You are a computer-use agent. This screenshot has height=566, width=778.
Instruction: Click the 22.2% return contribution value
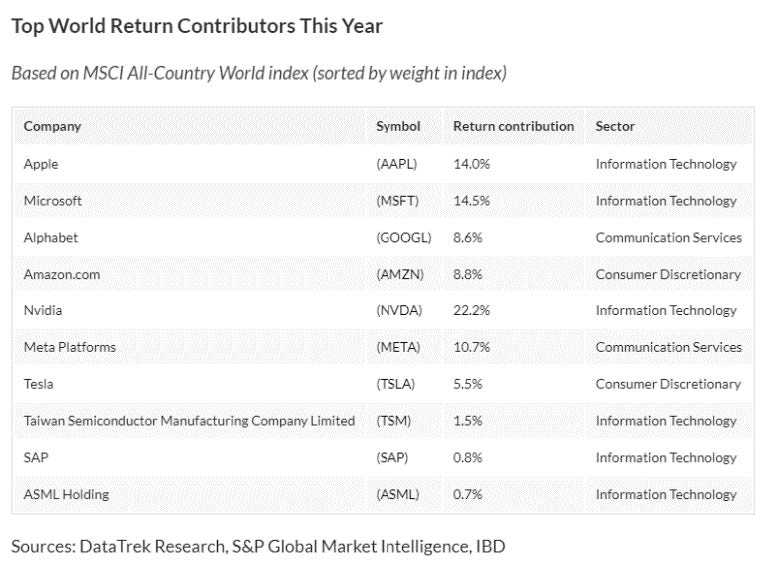(x=472, y=311)
